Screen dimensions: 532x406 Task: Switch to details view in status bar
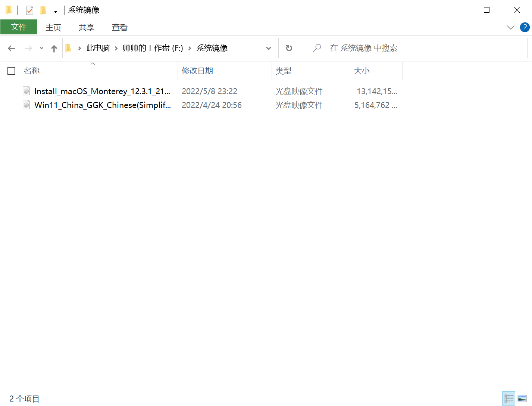[x=509, y=399]
